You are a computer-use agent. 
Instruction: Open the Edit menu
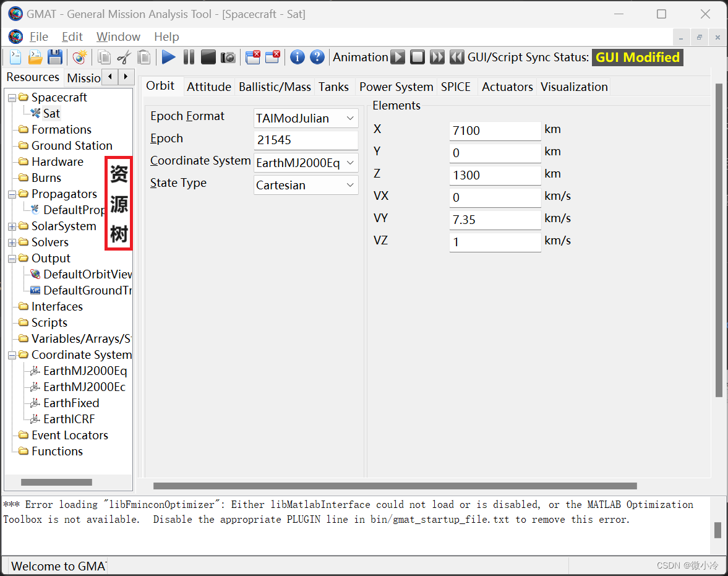(x=72, y=37)
